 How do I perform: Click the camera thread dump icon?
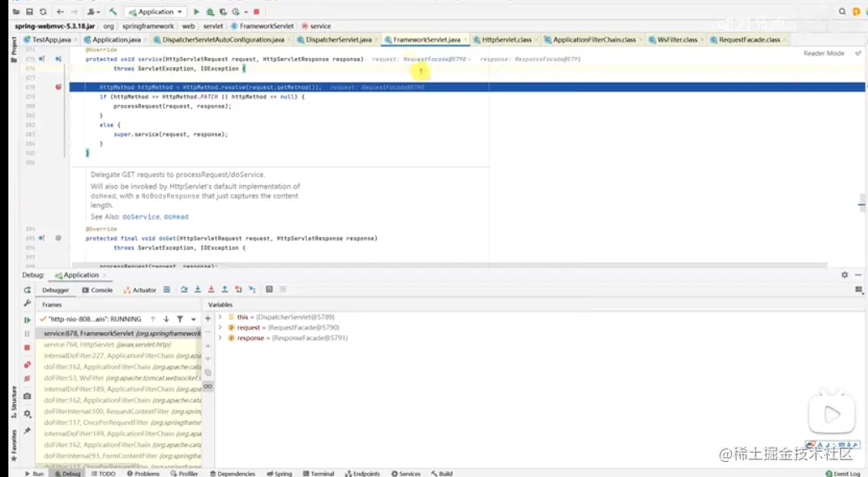(27, 397)
